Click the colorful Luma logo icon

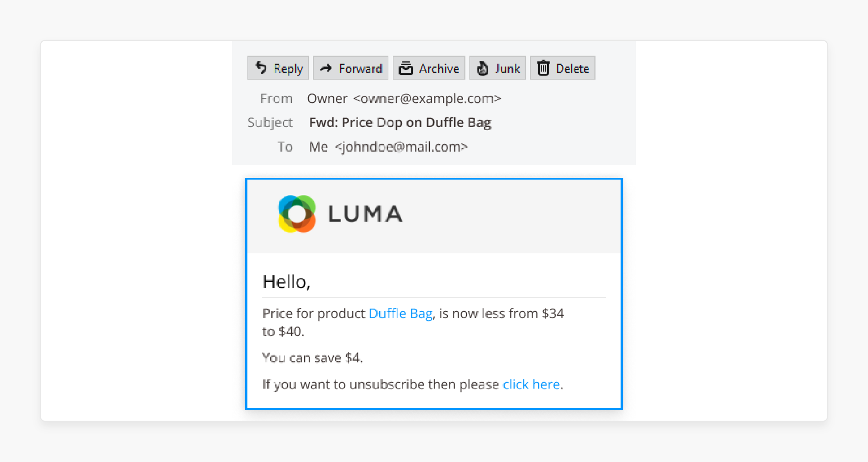click(296, 214)
